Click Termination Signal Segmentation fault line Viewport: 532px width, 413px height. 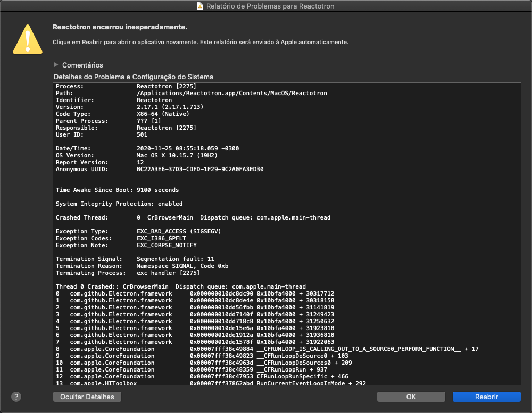click(x=135, y=259)
